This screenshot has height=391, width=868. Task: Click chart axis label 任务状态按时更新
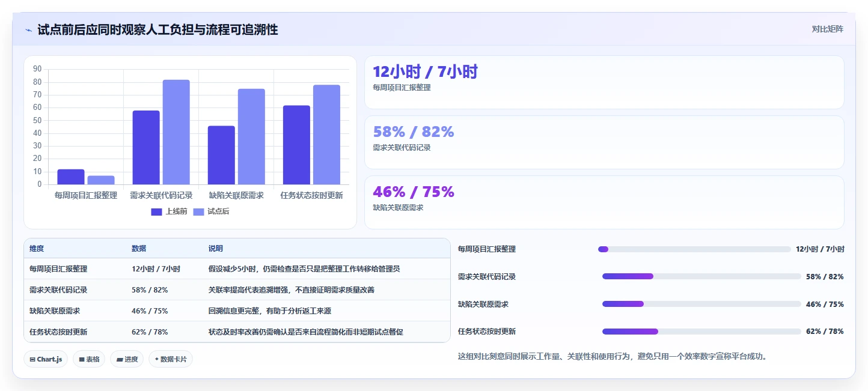tap(311, 196)
